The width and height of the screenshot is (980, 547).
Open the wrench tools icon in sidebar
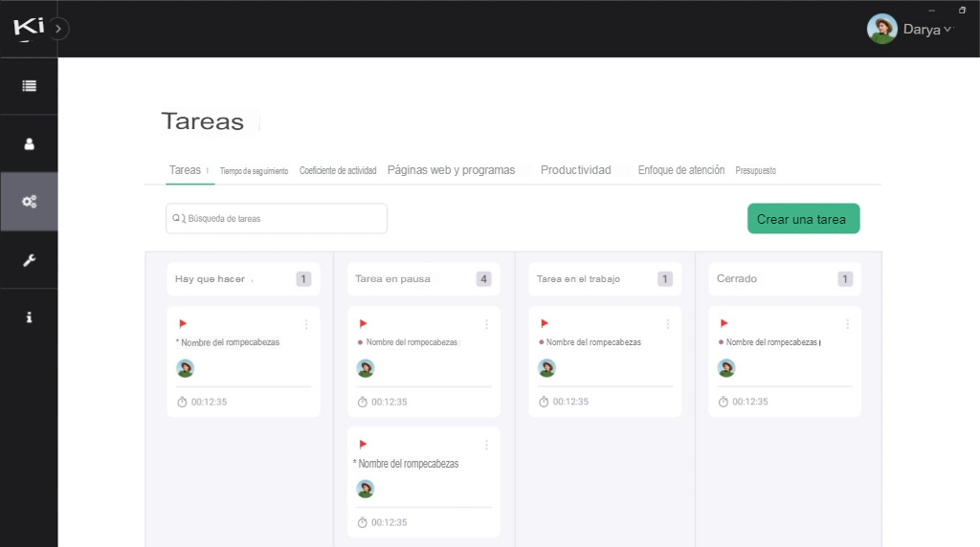[29, 260]
